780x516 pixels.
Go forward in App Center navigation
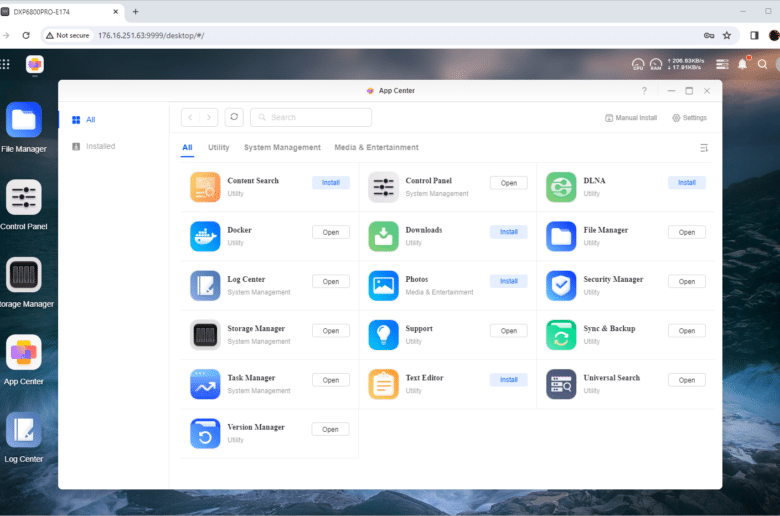(209, 117)
